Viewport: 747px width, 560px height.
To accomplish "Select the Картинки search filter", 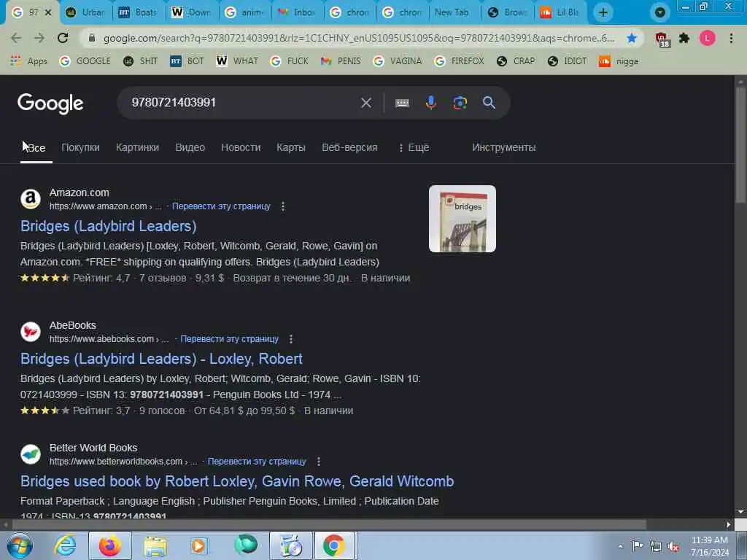I will [137, 147].
